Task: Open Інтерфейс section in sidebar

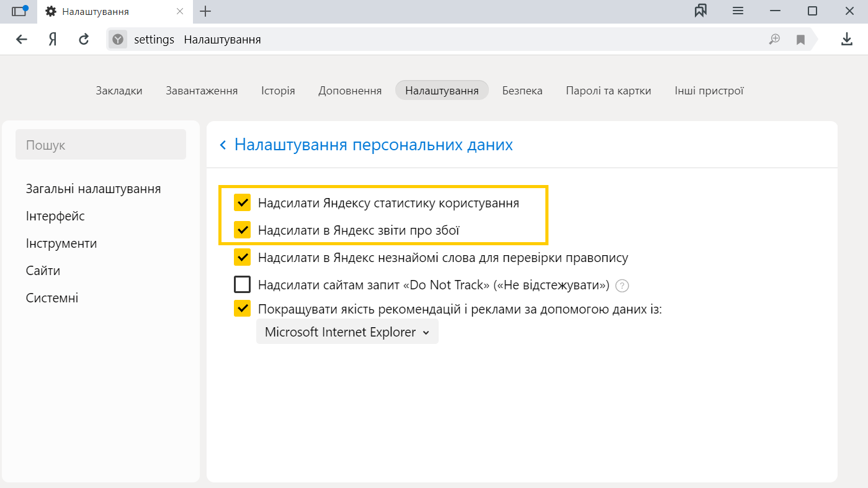Action: coord(55,216)
